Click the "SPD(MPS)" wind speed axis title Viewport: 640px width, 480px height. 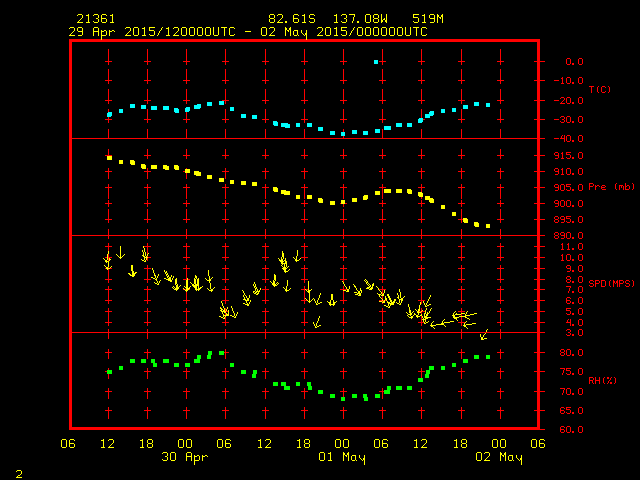coord(611,283)
